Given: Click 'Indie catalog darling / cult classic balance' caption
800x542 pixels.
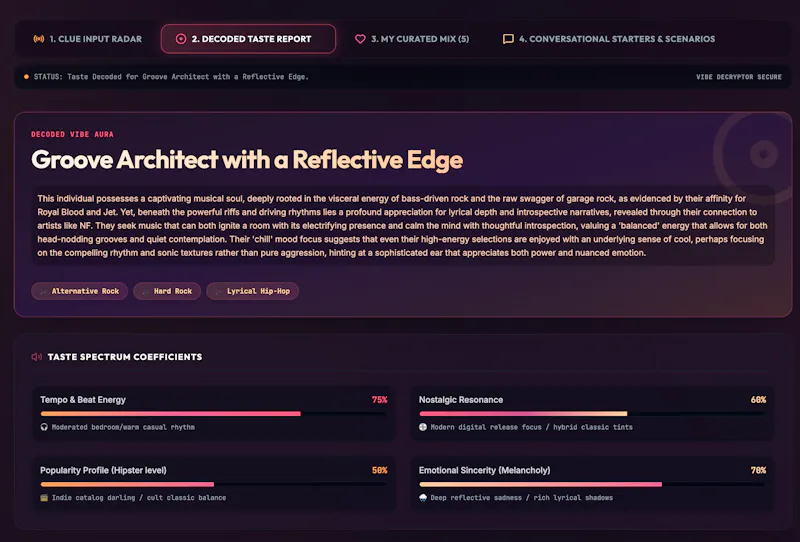Looking at the screenshot, I should coord(139,498).
